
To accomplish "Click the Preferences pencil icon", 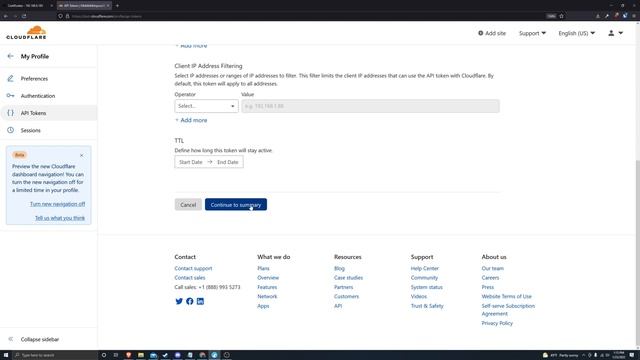I will [11, 78].
